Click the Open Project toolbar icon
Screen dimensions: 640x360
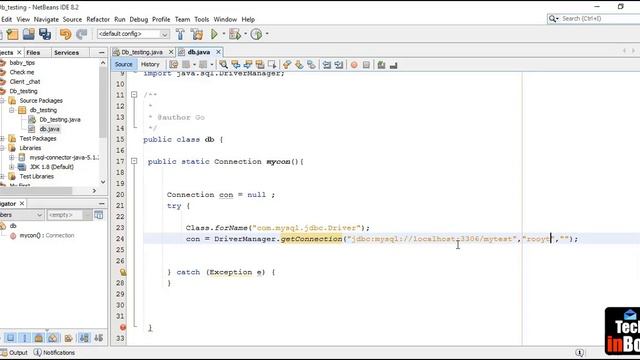click(x=29, y=34)
